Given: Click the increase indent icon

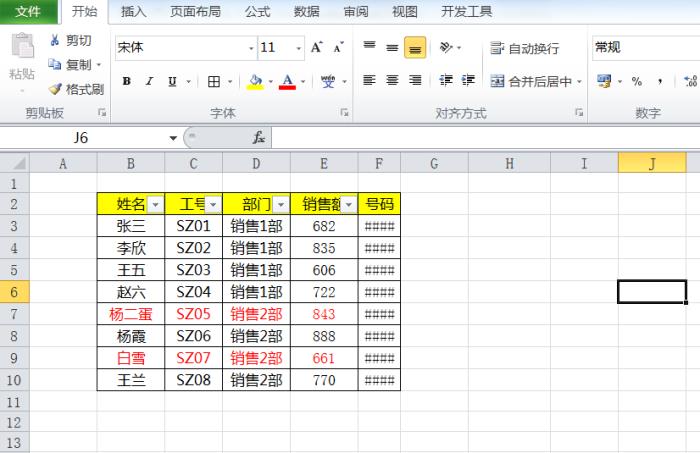Looking at the screenshot, I should (x=468, y=81).
